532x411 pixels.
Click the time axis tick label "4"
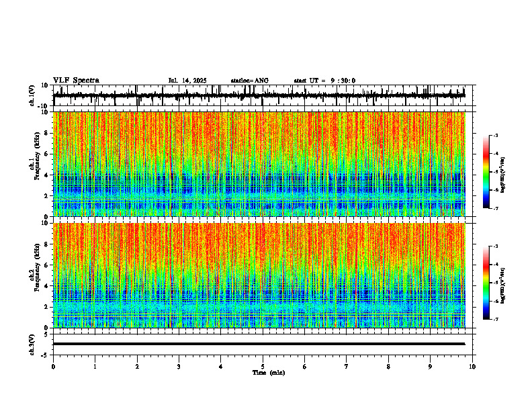pyautogui.click(x=221, y=367)
